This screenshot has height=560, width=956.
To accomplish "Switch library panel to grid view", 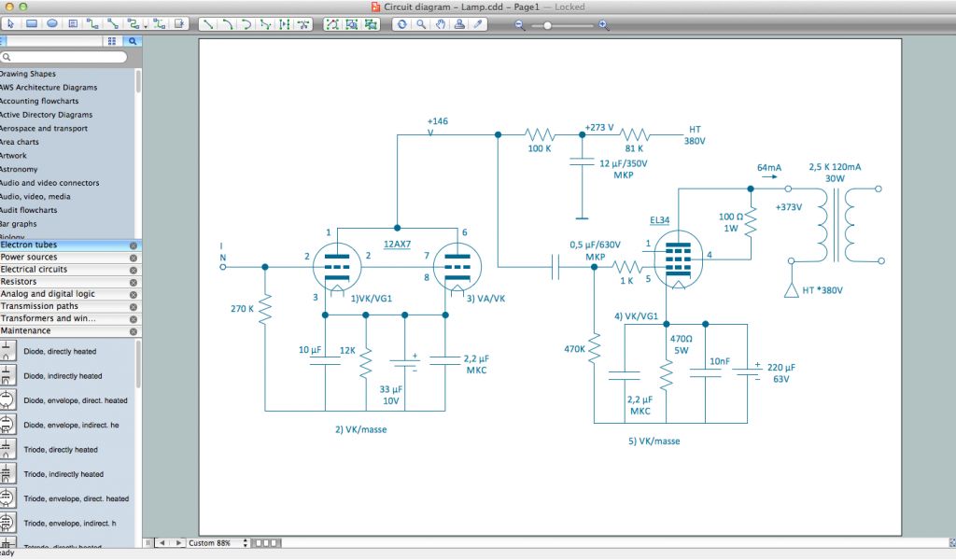I will [x=112, y=41].
